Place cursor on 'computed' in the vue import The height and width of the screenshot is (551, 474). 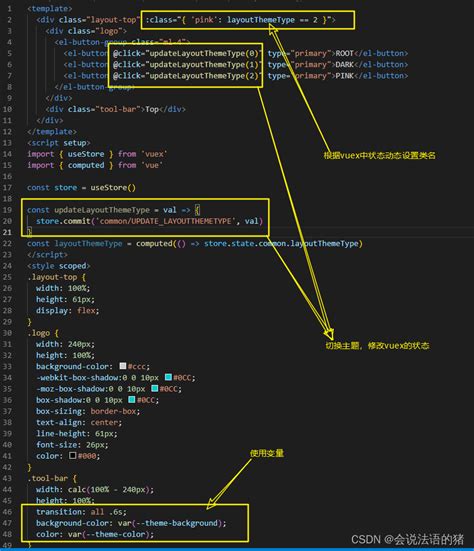pyautogui.click(x=86, y=165)
